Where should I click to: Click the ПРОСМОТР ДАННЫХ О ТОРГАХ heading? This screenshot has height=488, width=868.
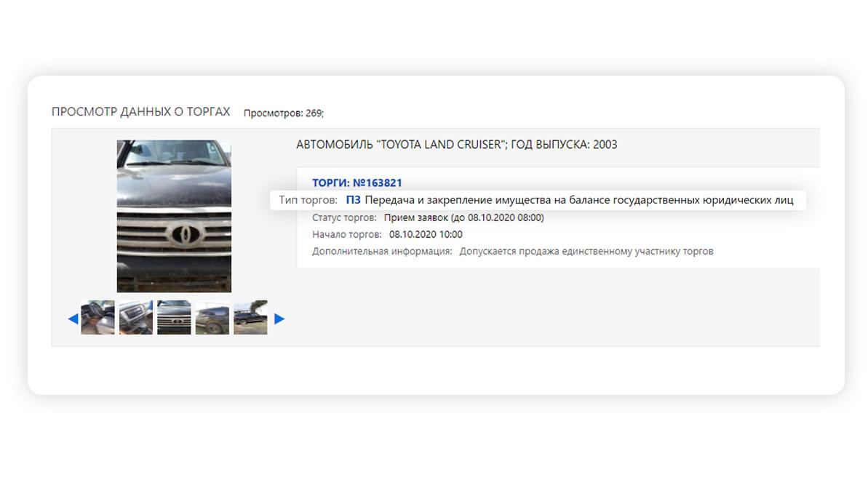140,112
